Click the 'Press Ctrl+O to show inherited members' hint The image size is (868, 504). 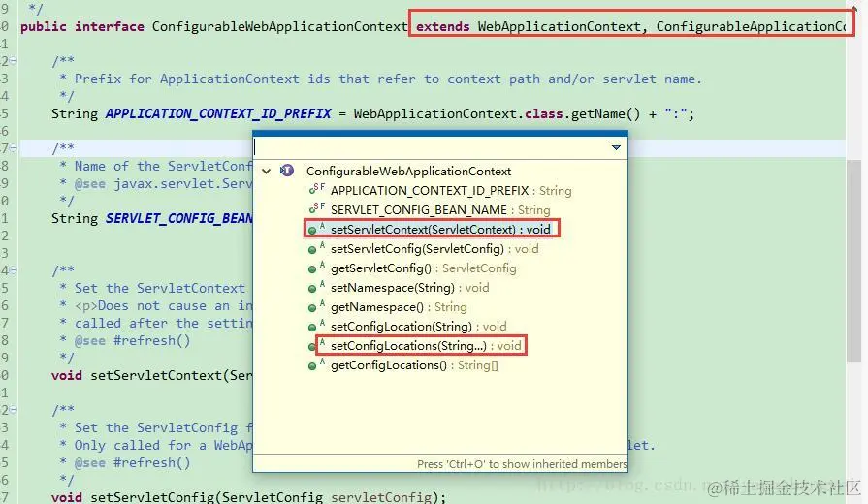point(522,464)
